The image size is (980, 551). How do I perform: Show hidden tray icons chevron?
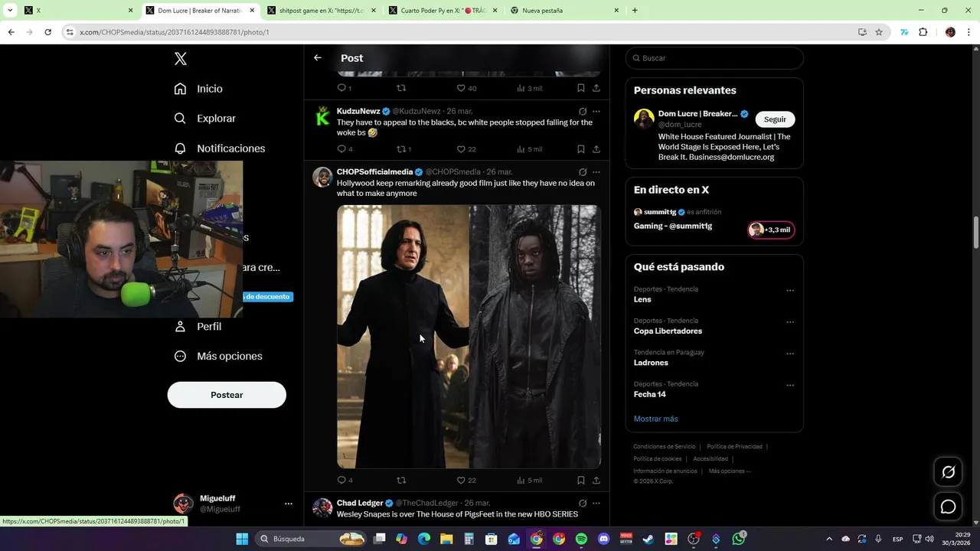(829, 539)
